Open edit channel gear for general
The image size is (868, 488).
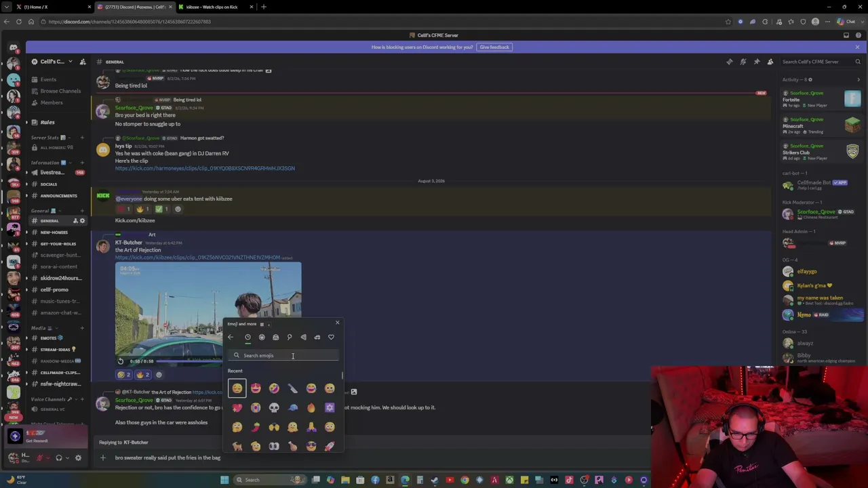[x=83, y=221]
